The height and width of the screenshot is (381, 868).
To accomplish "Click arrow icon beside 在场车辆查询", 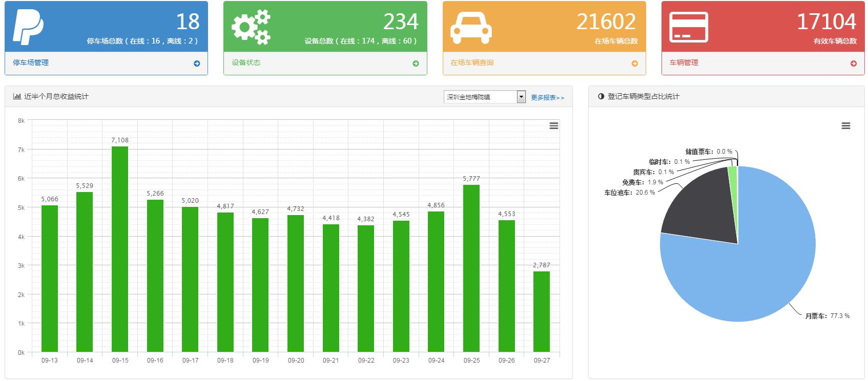I will pos(634,63).
